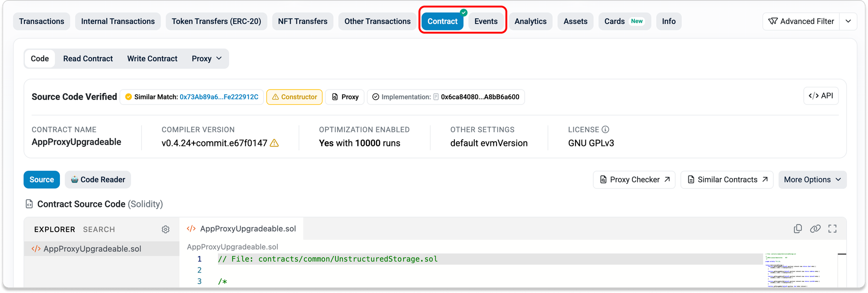Image resolution: width=868 pixels, height=293 pixels.
Task: Open the explorer settings gear icon
Action: click(165, 229)
